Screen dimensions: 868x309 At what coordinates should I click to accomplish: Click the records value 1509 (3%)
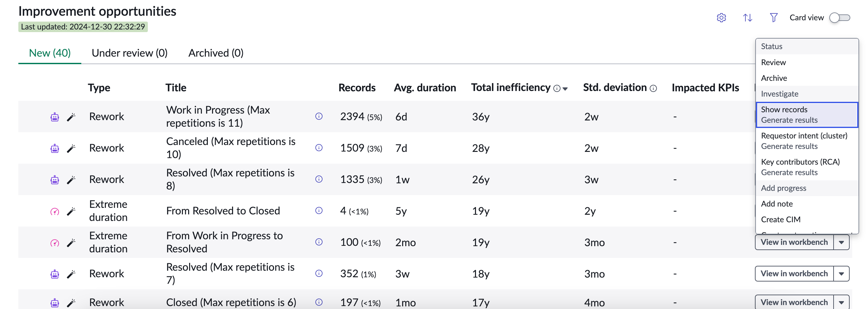point(361,148)
